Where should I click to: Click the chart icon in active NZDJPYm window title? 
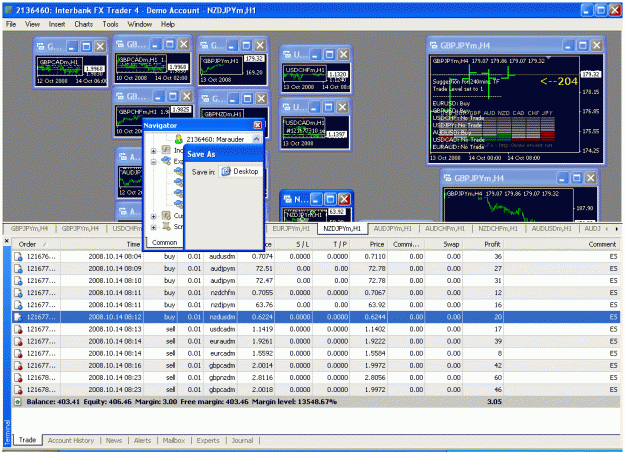[287, 199]
